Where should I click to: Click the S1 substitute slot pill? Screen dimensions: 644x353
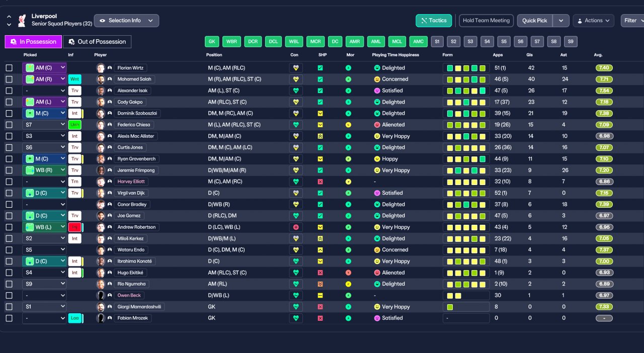tap(437, 42)
